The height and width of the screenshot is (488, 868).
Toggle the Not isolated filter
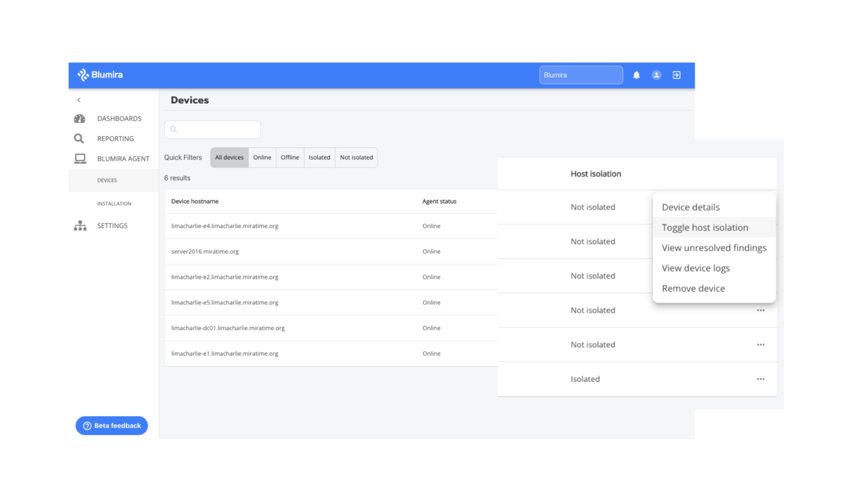(356, 157)
